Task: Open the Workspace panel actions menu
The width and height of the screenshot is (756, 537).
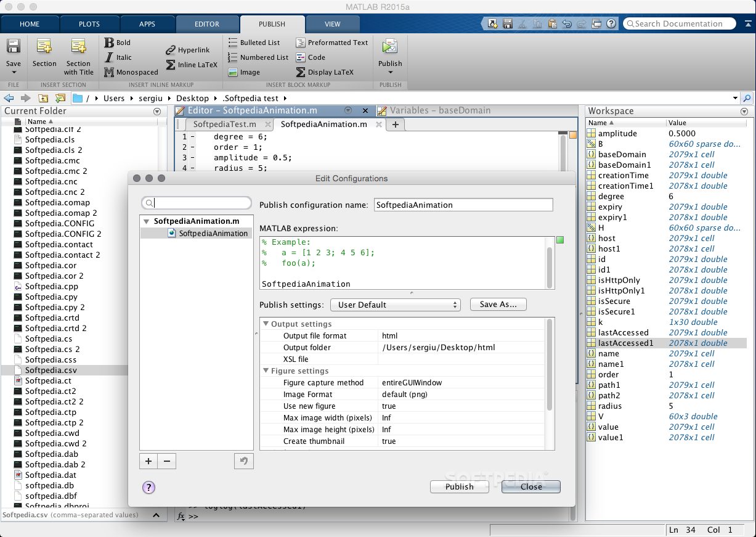Action: tap(744, 112)
